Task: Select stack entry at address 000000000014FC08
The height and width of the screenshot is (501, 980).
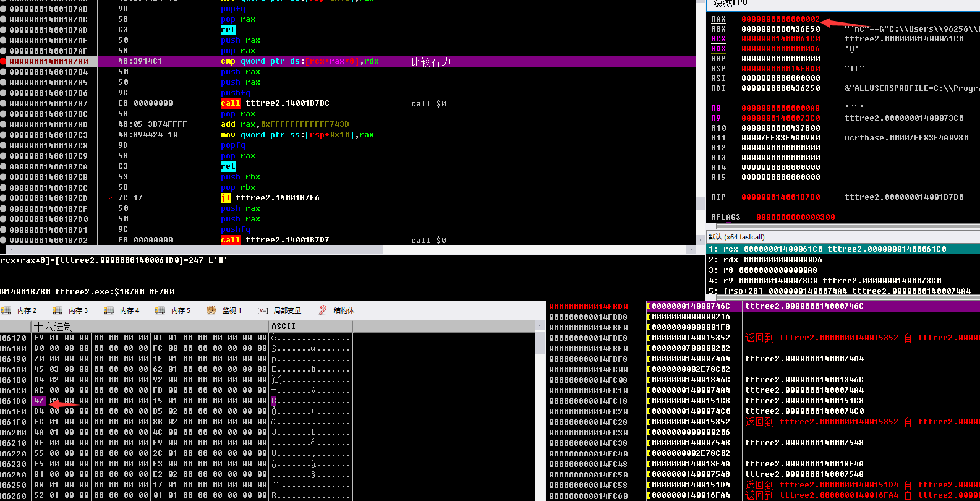Action: 764,380
